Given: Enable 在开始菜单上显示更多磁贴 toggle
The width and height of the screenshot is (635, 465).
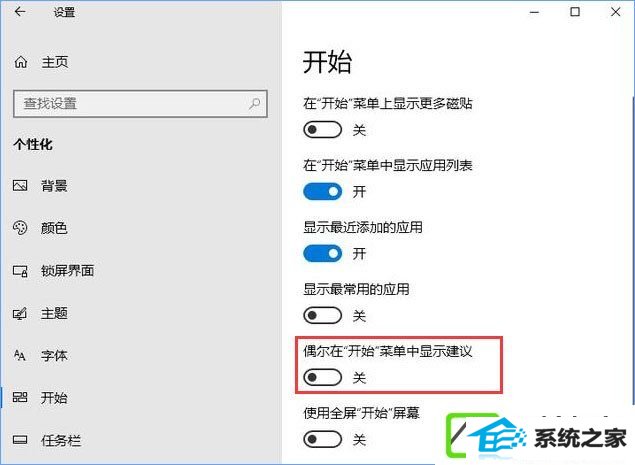Looking at the screenshot, I should (x=322, y=130).
